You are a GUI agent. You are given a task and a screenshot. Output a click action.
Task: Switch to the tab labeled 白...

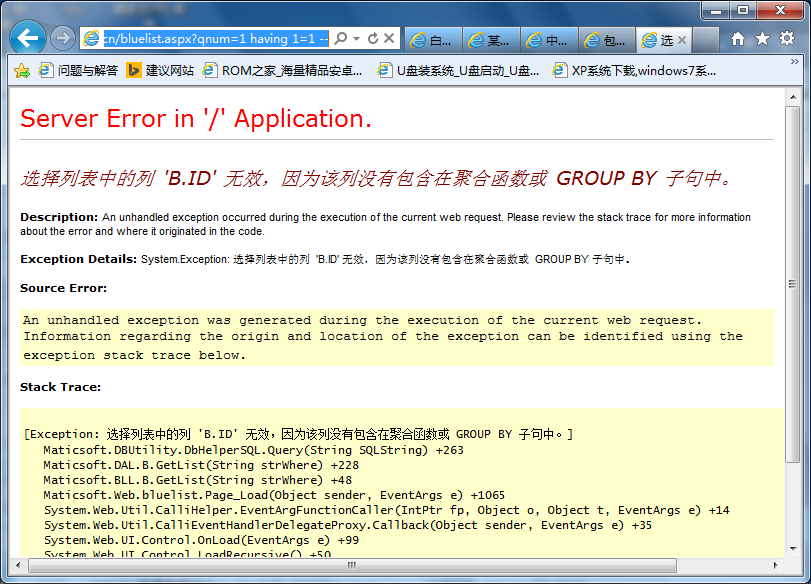433,40
